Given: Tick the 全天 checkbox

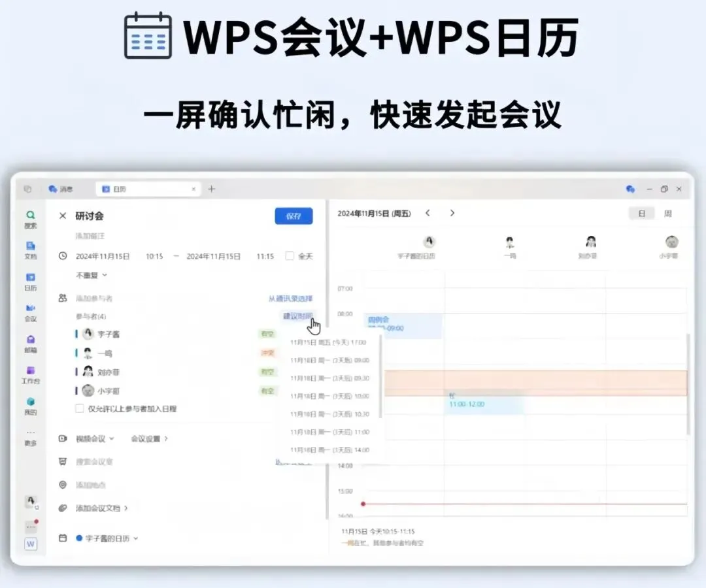Looking at the screenshot, I should click(x=290, y=256).
